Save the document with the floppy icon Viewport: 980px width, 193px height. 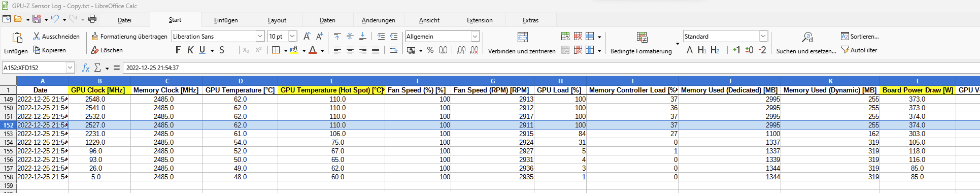point(37,19)
